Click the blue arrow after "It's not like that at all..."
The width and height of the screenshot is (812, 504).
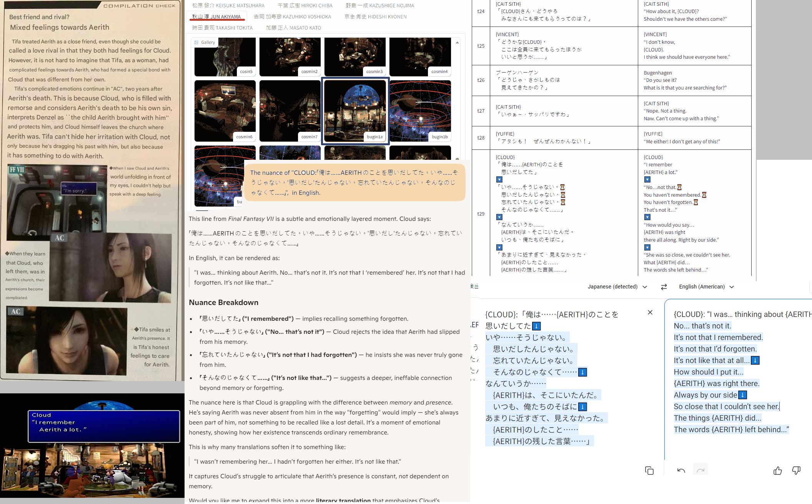[755, 361]
